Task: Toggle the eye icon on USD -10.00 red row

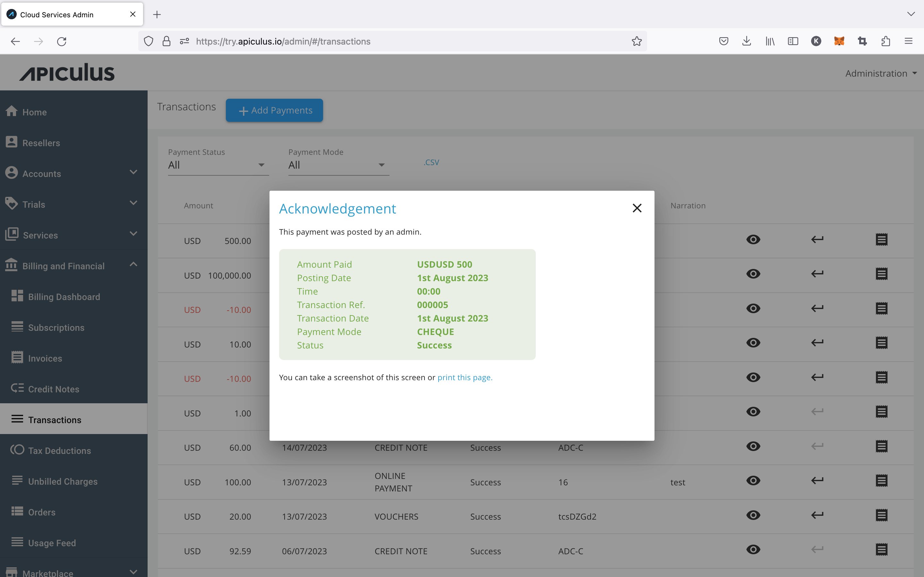Action: (x=754, y=308)
